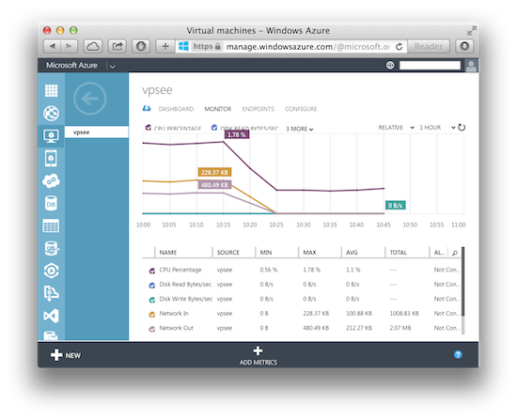Toggle the CPU Percentage row check circle
Screen dimensions: 517x420
pos(152,271)
